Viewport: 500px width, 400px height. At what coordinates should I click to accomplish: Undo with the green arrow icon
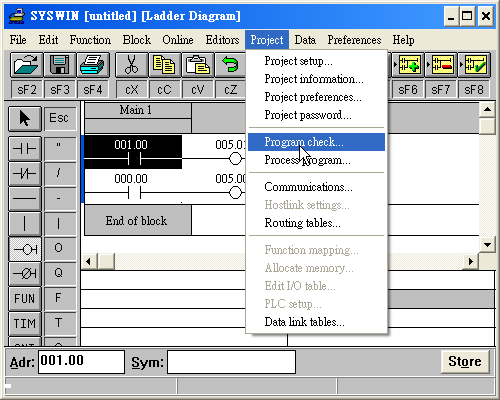pos(230,64)
